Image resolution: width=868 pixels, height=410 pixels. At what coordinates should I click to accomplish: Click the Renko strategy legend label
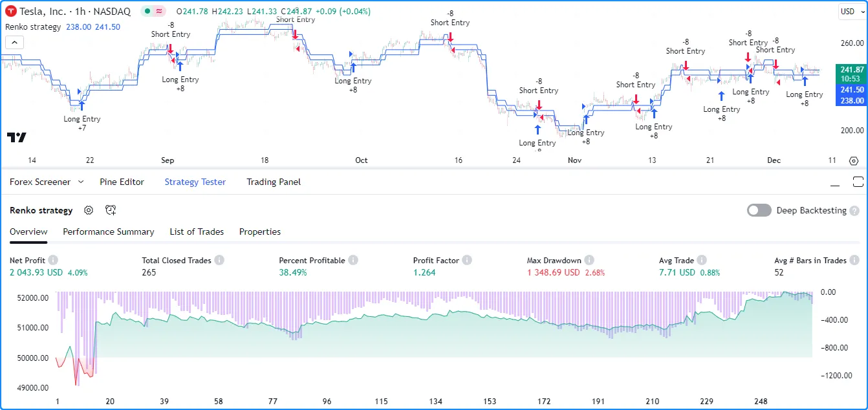click(33, 27)
